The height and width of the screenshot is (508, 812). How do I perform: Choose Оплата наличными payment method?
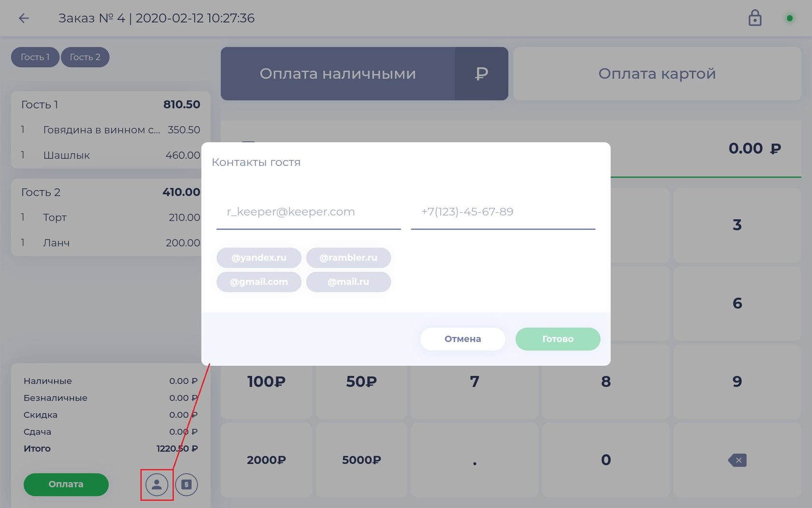click(337, 74)
